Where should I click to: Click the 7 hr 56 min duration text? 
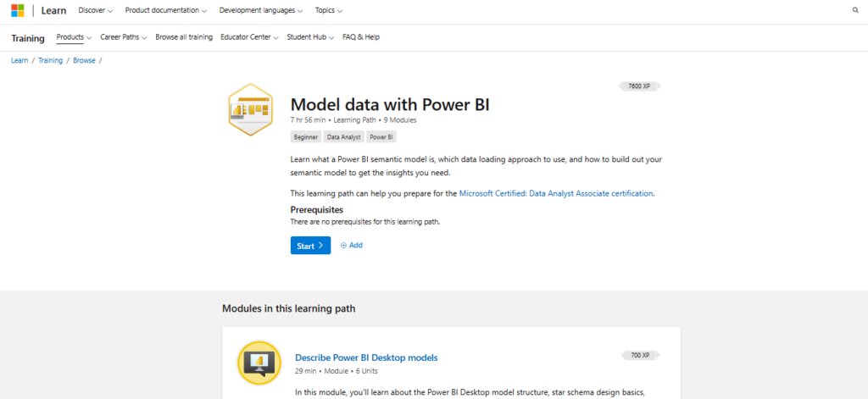pyautogui.click(x=309, y=120)
